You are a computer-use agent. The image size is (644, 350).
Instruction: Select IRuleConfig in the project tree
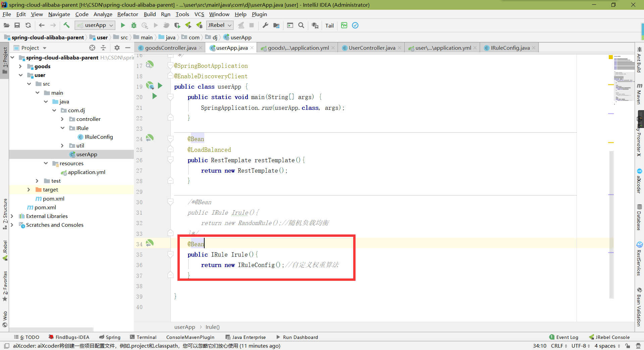99,137
